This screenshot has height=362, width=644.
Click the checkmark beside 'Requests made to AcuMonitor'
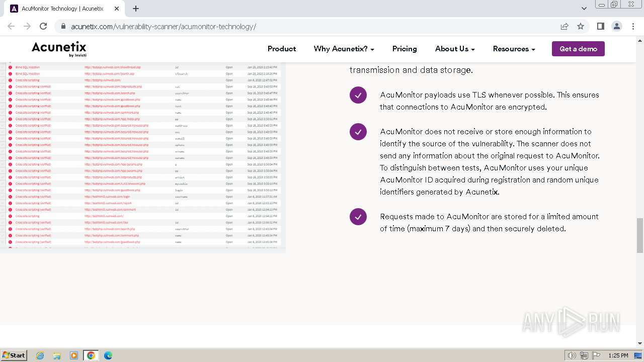point(358,217)
